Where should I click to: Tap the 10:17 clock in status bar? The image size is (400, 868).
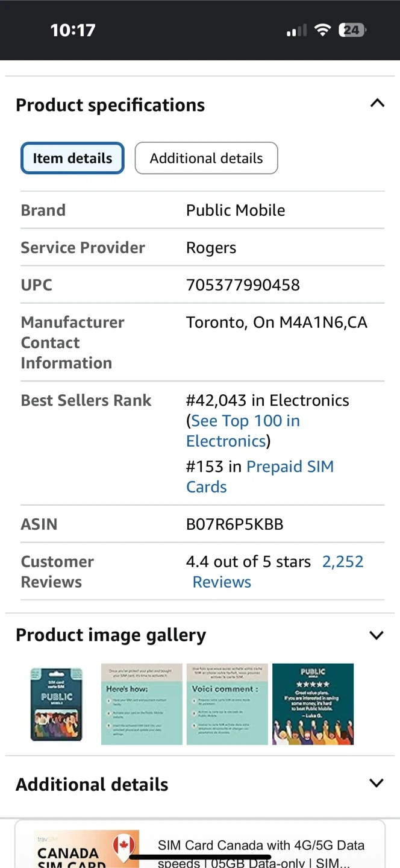click(73, 30)
